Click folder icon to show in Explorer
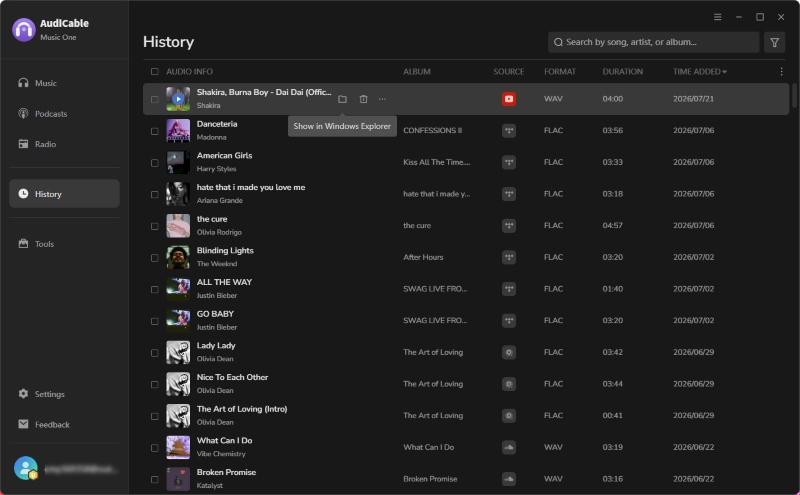800x495 pixels. [x=342, y=99]
